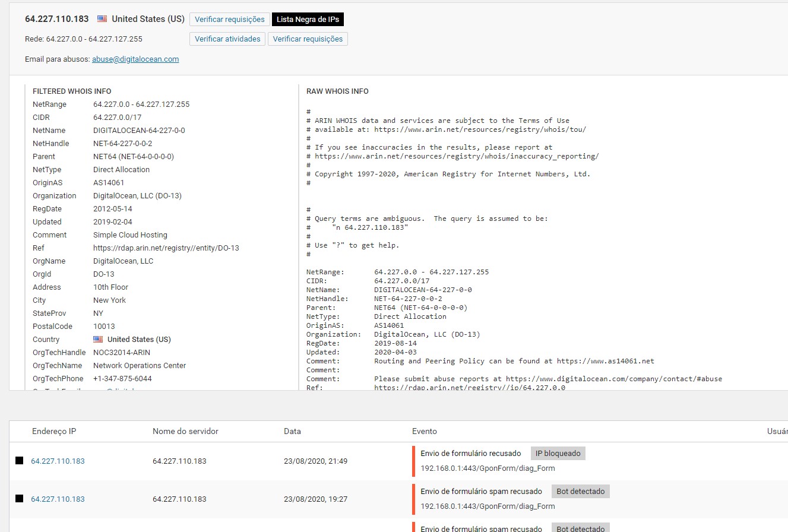Click the City value New York

click(x=109, y=300)
